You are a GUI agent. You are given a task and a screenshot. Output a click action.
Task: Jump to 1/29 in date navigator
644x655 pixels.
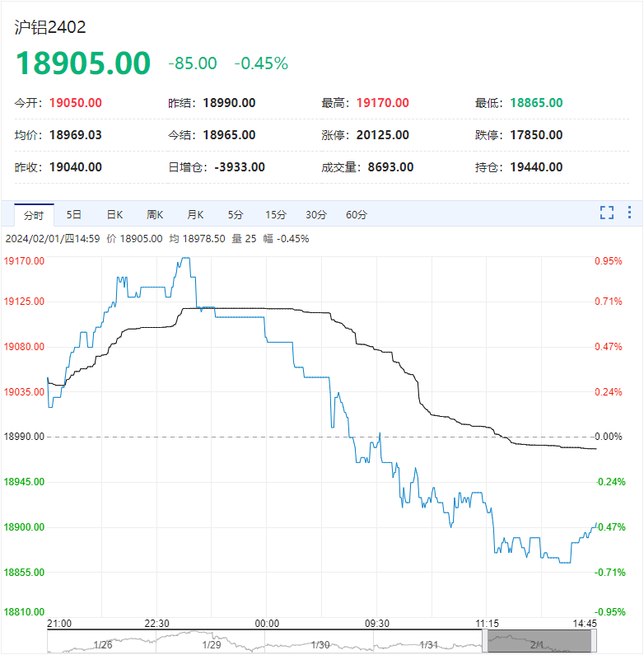(x=211, y=643)
